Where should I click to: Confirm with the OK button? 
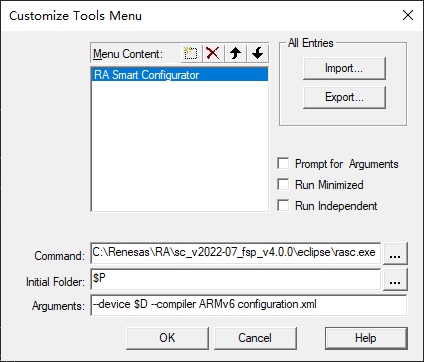coord(167,338)
